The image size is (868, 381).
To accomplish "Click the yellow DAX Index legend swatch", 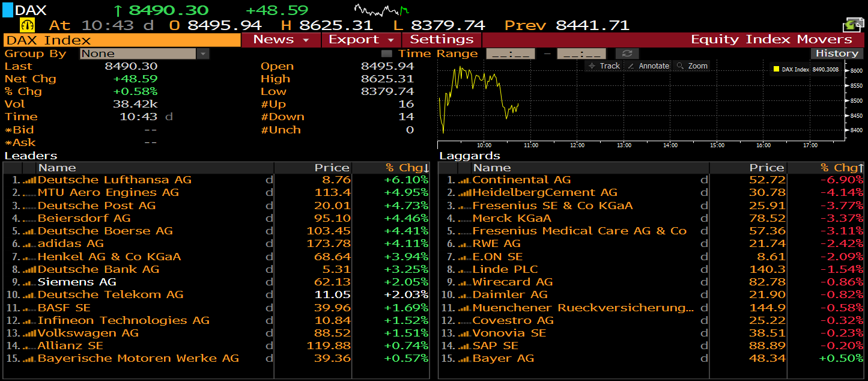I will tap(776, 69).
